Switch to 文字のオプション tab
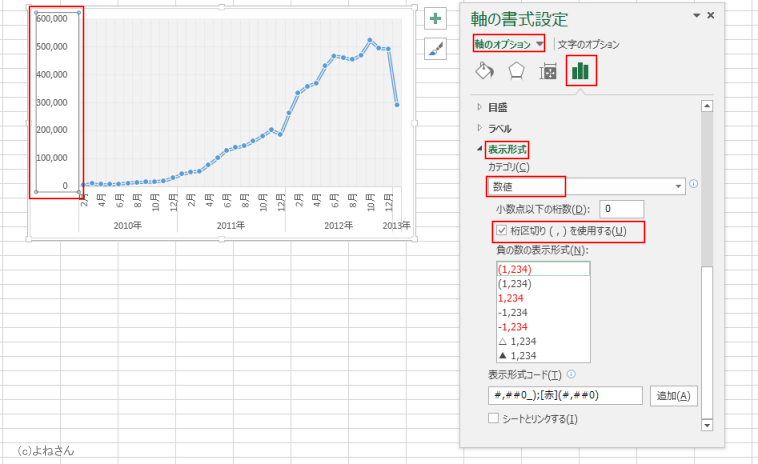This screenshot has width=758, height=464. tap(588, 44)
